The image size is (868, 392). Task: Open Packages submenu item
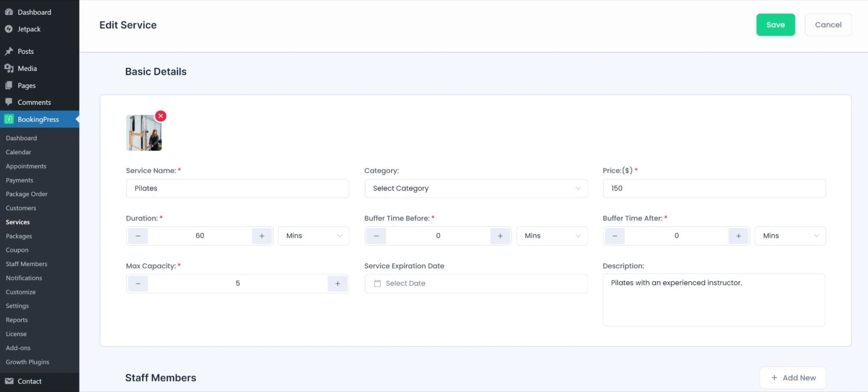pyautogui.click(x=19, y=236)
